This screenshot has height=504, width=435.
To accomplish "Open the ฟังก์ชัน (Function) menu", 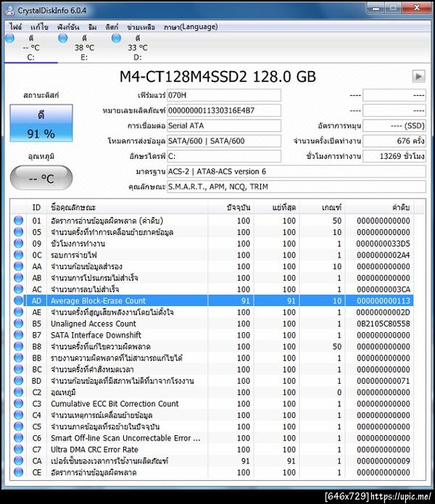I will pyautogui.click(x=68, y=27).
